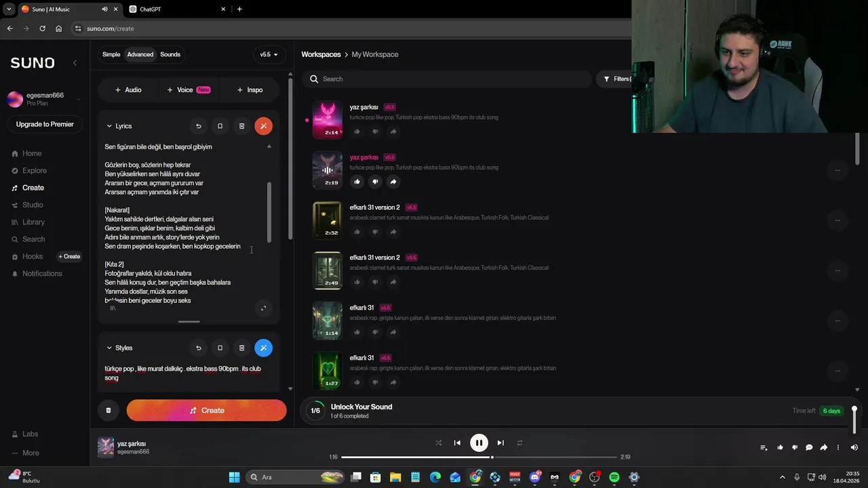Select the Advanced mode tab

(140, 54)
